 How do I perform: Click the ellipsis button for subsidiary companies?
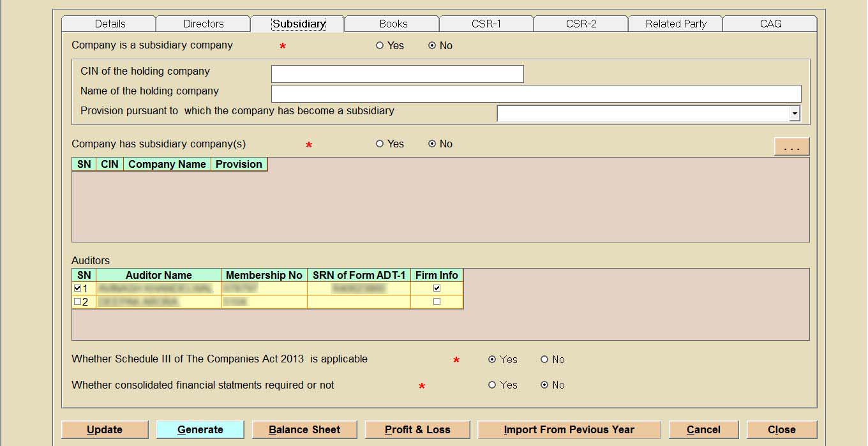click(791, 147)
